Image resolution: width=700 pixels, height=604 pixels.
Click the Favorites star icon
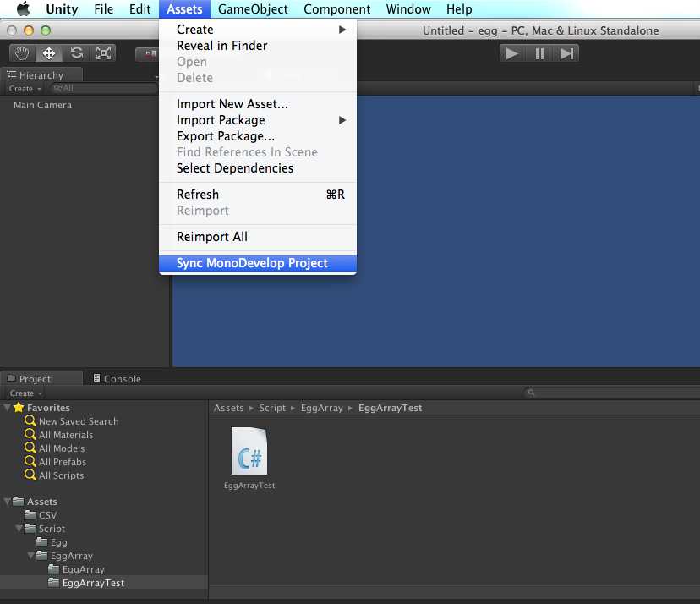[x=19, y=408]
